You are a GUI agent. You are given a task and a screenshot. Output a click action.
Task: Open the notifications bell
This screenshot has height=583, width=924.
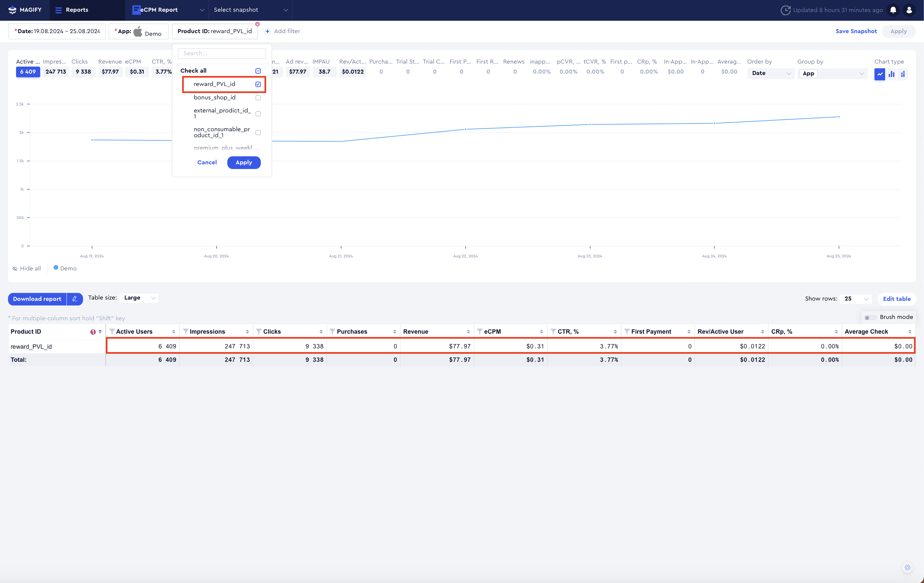coord(893,10)
